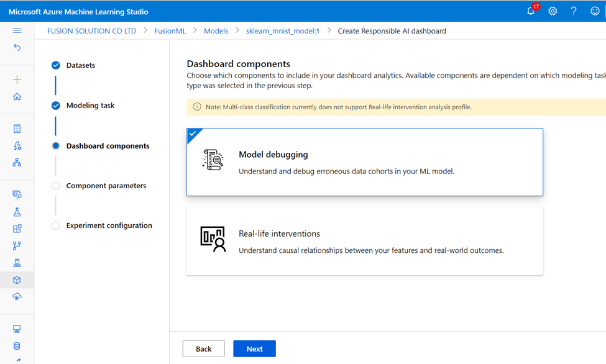Open Notebooks from the sidebar

[x=17, y=129]
